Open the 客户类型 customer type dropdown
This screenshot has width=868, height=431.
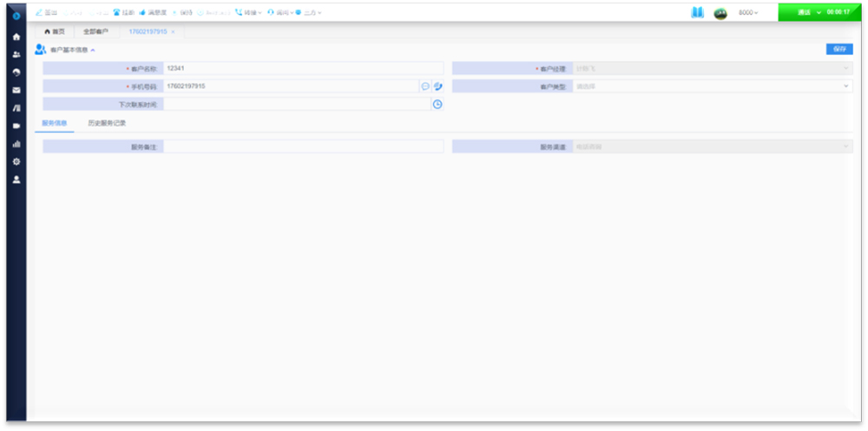713,86
